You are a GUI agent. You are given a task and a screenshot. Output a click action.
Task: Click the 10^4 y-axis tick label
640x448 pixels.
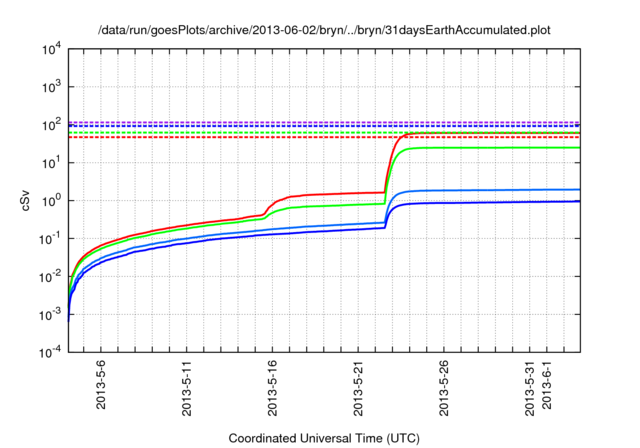pos(50,49)
